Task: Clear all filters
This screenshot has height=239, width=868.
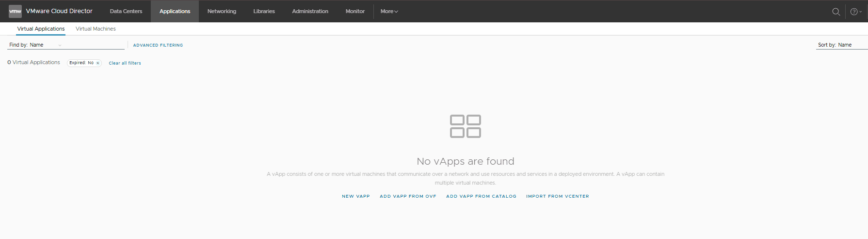Action: 125,63
